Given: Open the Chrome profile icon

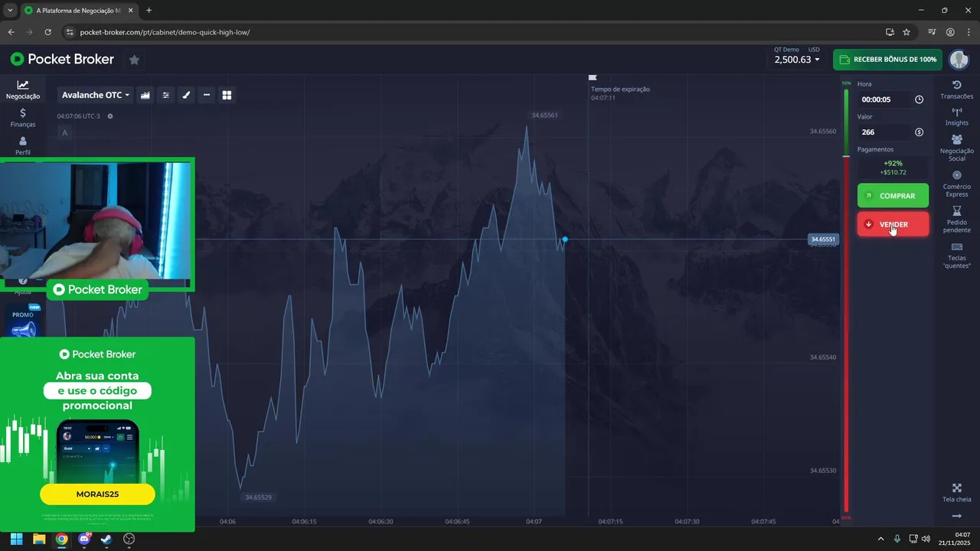Looking at the screenshot, I should point(950,32).
